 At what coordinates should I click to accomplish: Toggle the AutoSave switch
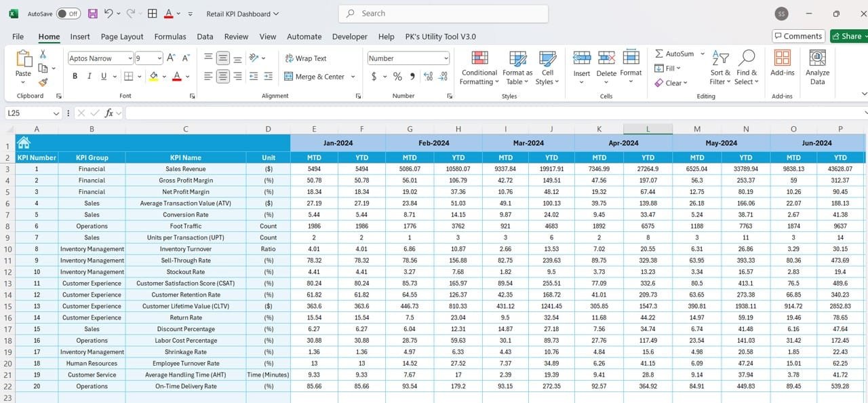(x=68, y=14)
